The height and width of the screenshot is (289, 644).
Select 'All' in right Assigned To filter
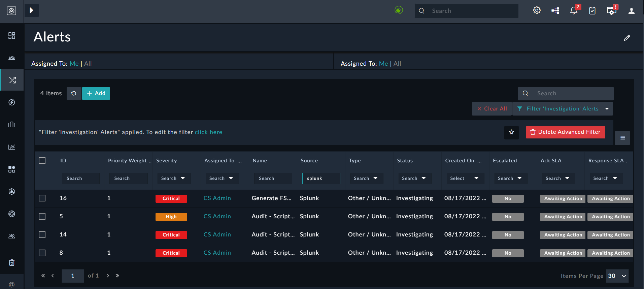click(x=397, y=64)
